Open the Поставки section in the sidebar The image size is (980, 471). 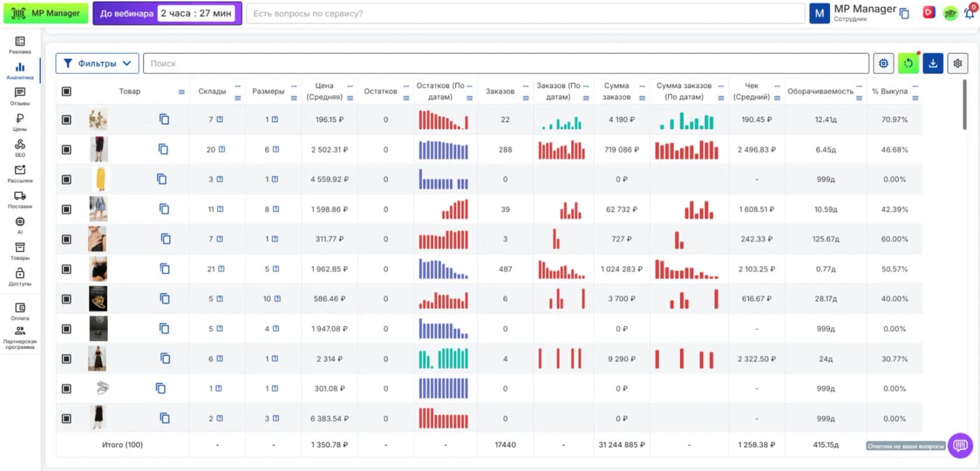coord(20,200)
